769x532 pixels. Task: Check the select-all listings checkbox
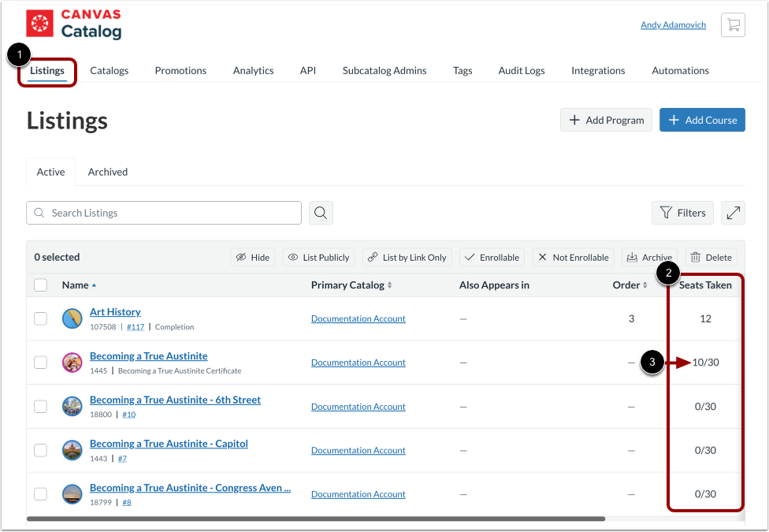click(x=40, y=285)
